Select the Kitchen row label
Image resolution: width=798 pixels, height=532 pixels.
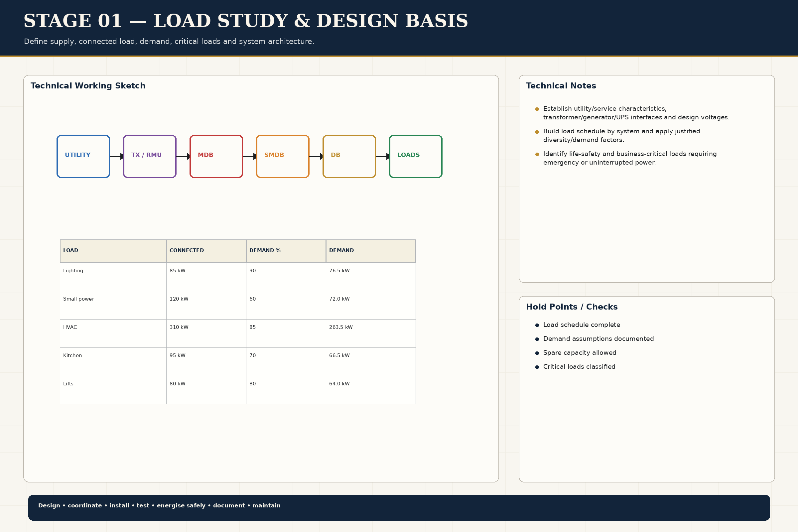pos(72,355)
